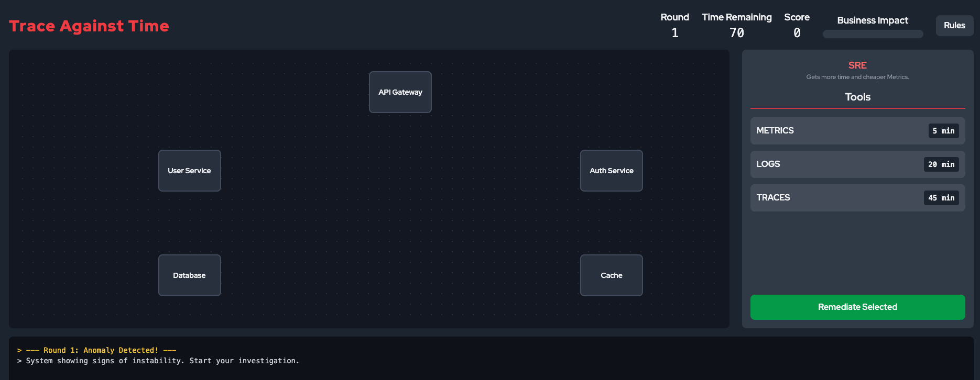Click the Anomaly Detected log line
This screenshot has height=380, width=980.
pos(97,350)
